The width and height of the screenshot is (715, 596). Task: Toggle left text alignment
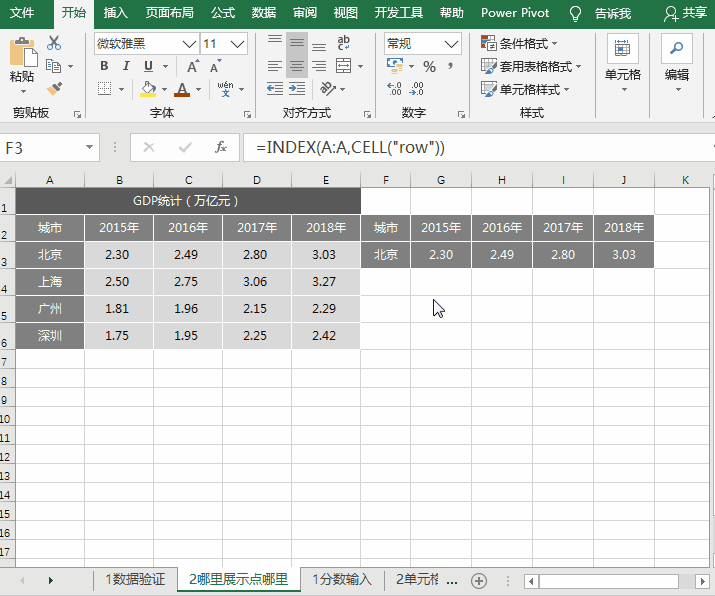click(x=275, y=67)
